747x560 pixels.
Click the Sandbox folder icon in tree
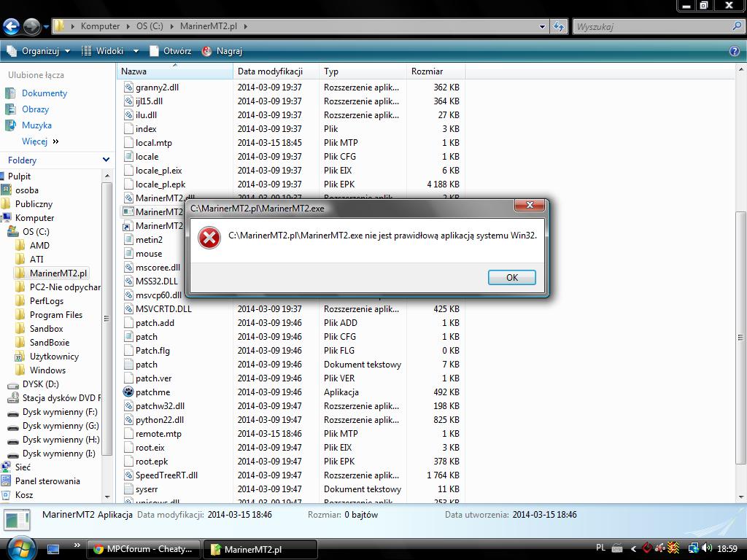click(x=20, y=329)
